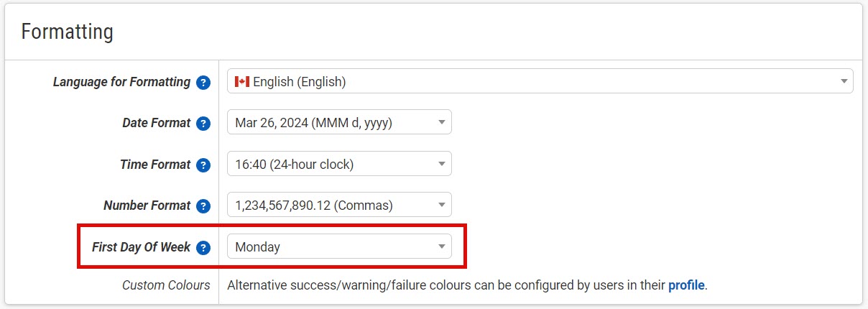Click the Number Format label
Image resolution: width=868 pixels, height=309 pixels.
[x=147, y=206]
